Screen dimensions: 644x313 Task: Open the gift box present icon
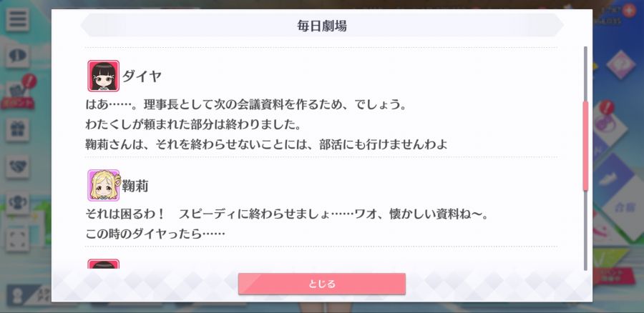tap(17, 130)
